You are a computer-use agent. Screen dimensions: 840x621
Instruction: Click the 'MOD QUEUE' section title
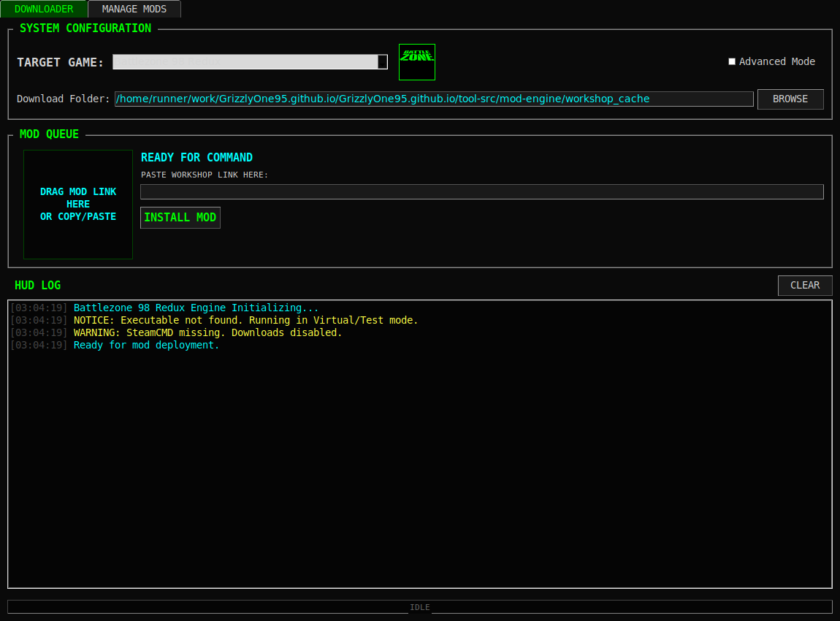tap(49, 134)
